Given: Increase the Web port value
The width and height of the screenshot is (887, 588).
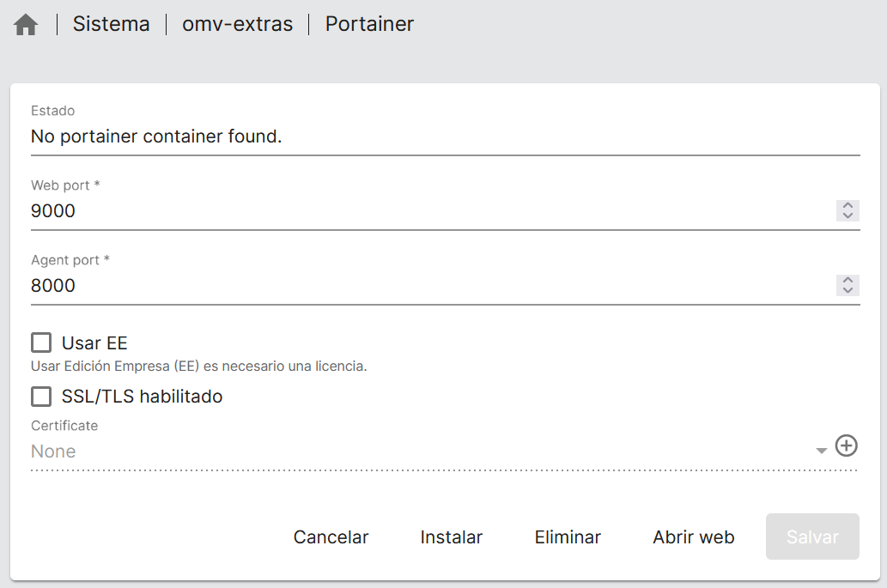Looking at the screenshot, I should coord(848,206).
